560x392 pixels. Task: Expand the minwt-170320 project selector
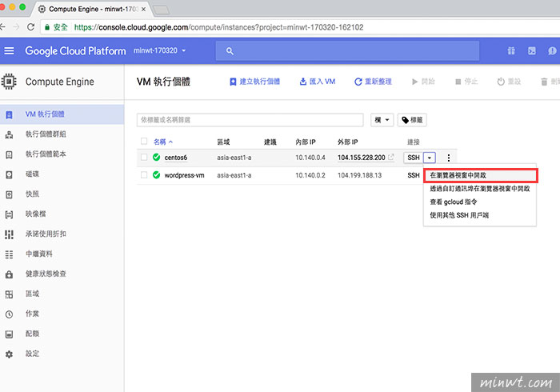click(x=160, y=50)
